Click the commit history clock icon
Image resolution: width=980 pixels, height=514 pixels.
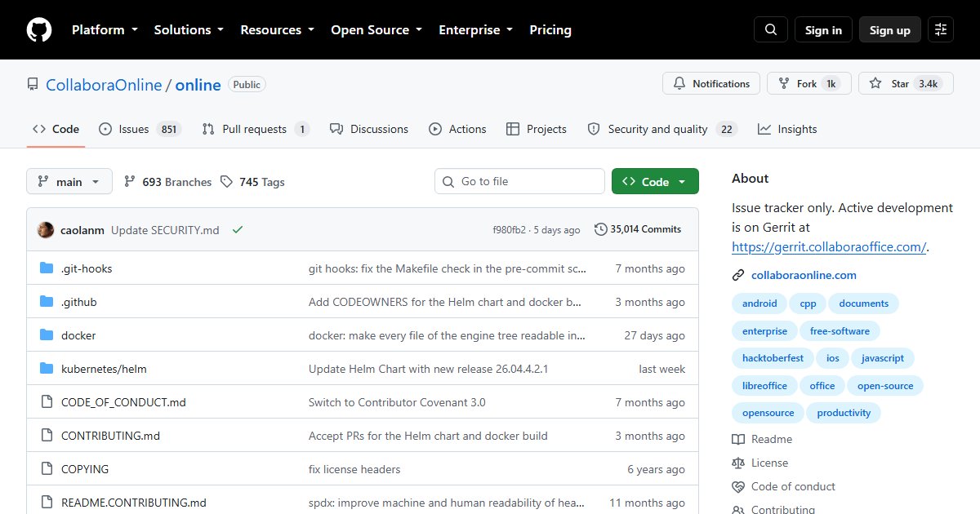[601, 229]
